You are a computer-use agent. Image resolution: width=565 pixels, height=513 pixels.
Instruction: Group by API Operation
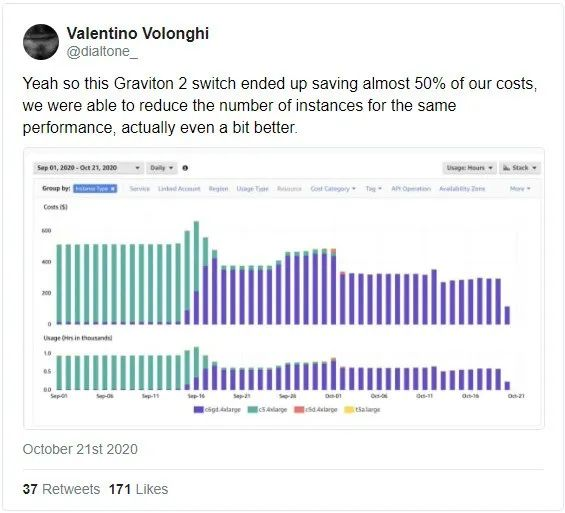click(411, 188)
